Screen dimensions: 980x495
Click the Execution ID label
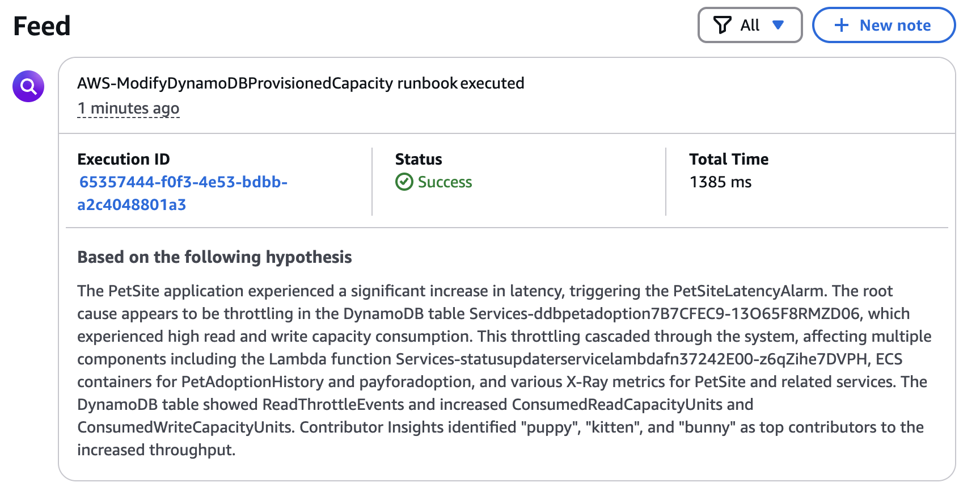[x=124, y=159]
